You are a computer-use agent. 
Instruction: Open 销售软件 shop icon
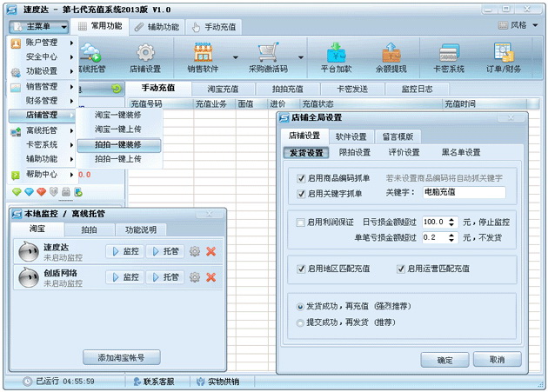203,52
